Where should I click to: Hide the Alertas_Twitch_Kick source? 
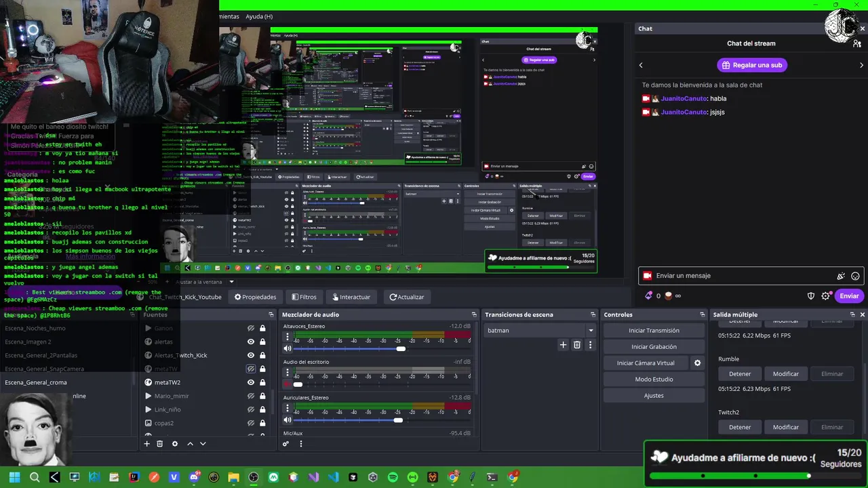tap(251, 355)
